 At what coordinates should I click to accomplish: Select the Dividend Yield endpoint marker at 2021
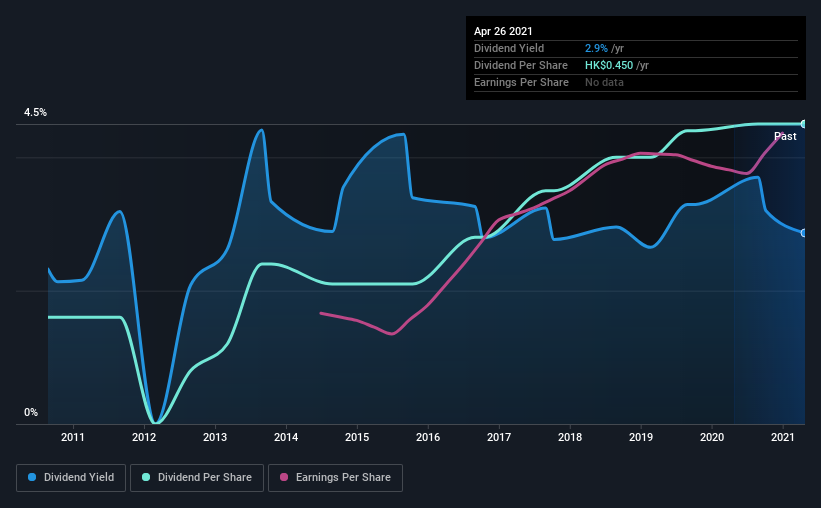(x=803, y=233)
